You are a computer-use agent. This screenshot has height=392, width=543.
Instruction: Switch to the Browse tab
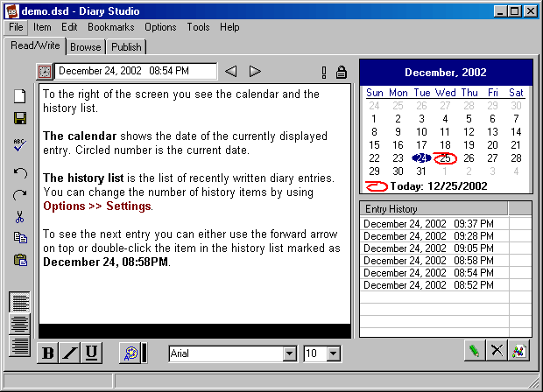click(86, 47)
